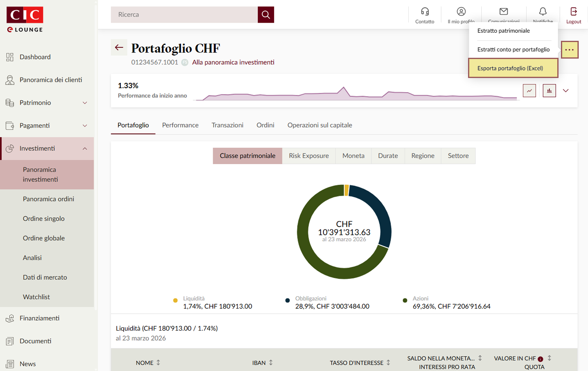Switch to line chart view icon

tap(529, 91)
